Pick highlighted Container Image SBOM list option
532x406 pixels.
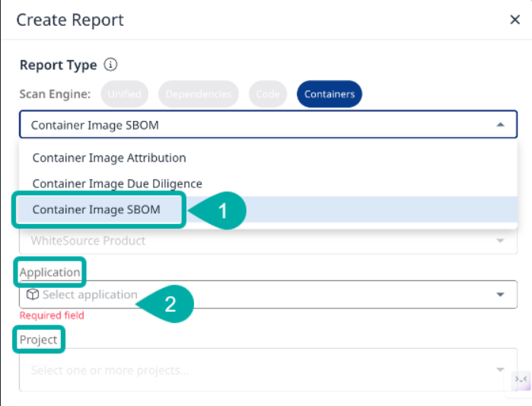(x=97, y=209)
